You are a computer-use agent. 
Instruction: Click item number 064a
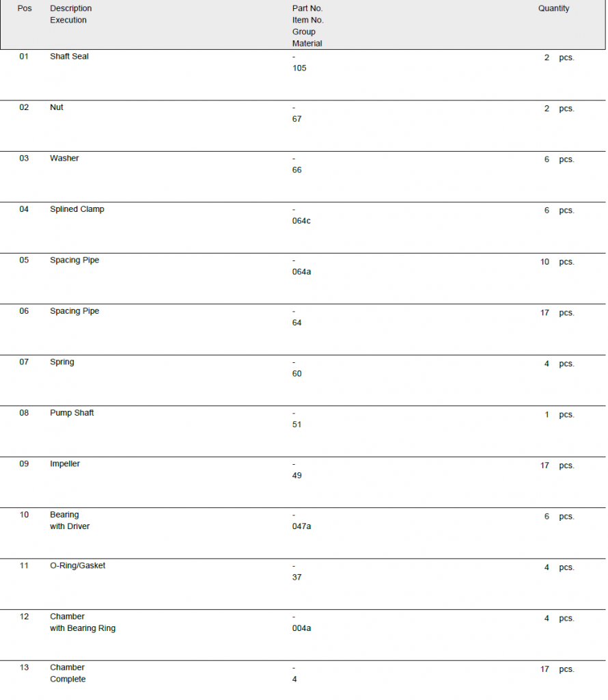(x=301, y=272)
